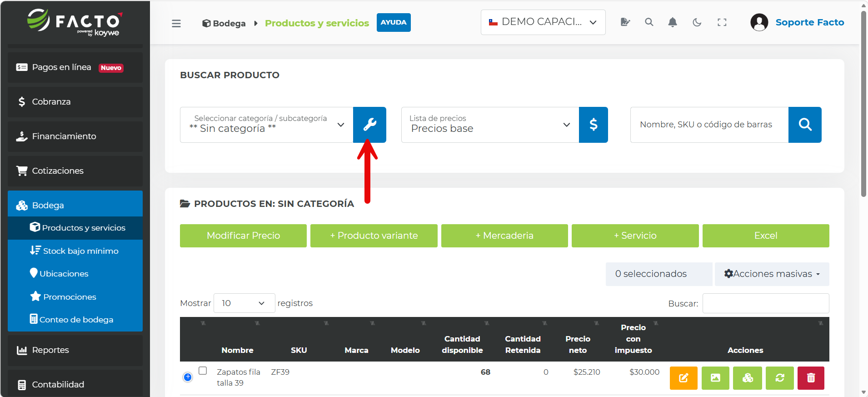868x397 pixels.
Task: Open Cobranza in sidebar
Action: point(75,102)
